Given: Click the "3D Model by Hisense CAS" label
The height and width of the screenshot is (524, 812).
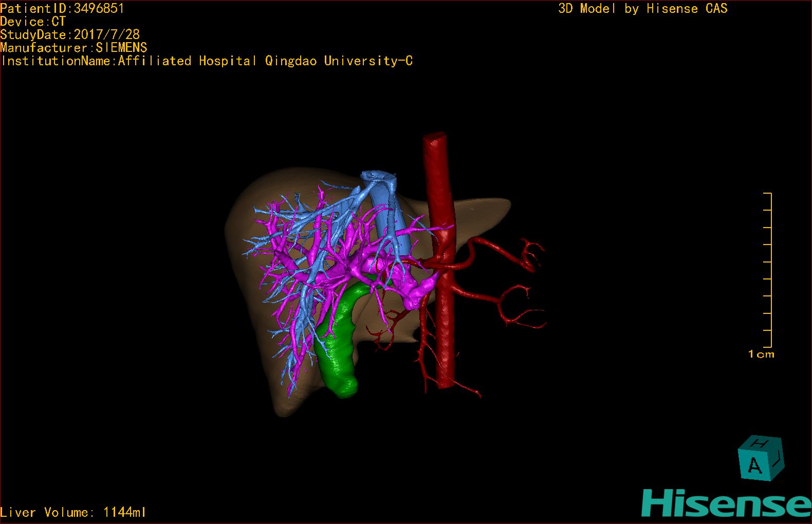Looking at the screenshot, I should point(642,8).
